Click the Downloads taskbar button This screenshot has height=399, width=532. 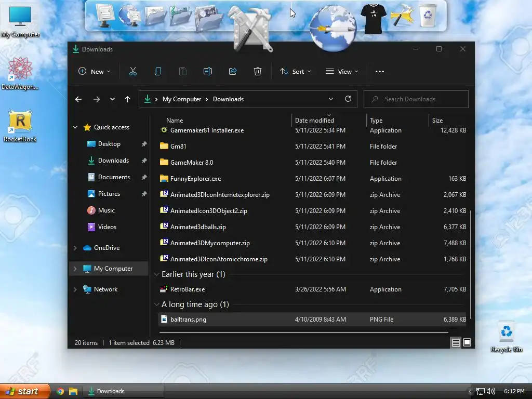click(x=124, y=391)
